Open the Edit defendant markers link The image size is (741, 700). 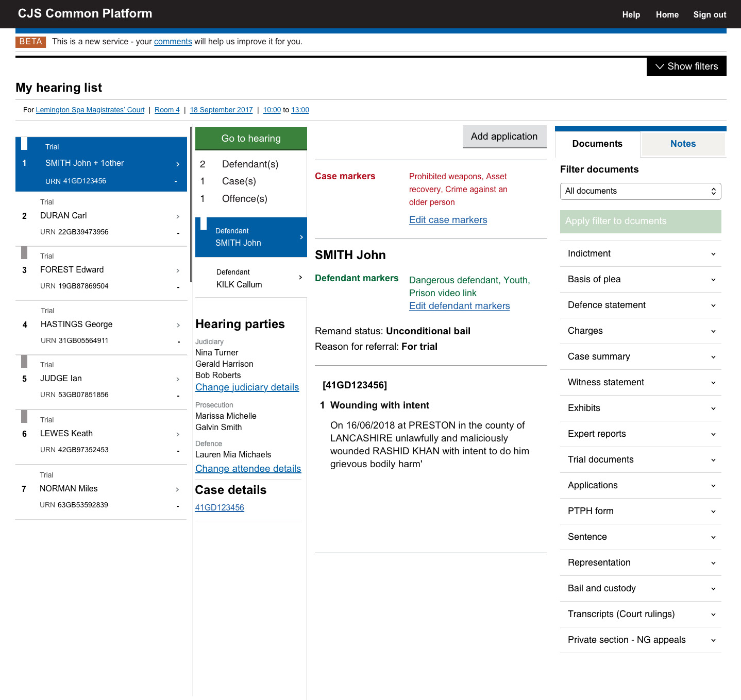(x=459, y=306)
